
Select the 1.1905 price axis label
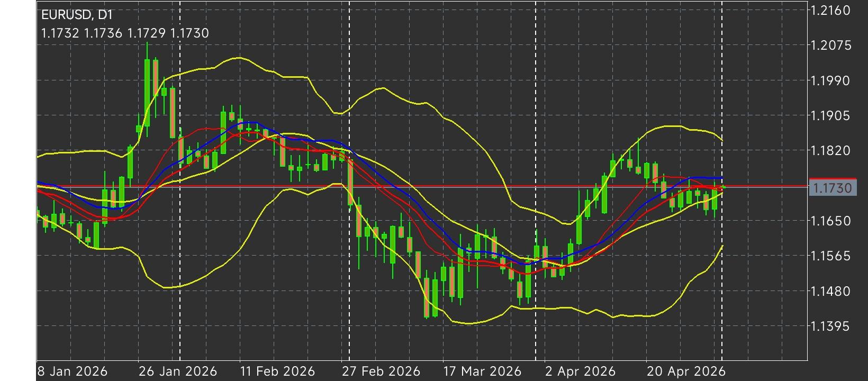pos(831,115)
